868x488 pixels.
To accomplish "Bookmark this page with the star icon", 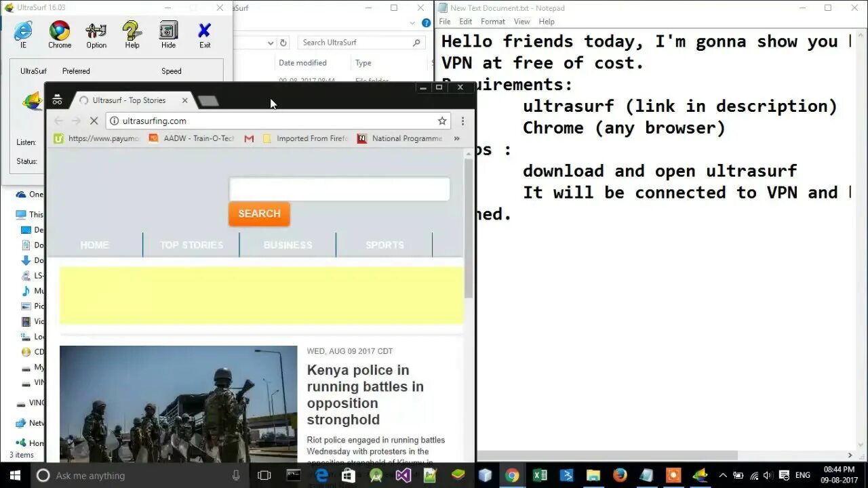I will coord(442,121).
